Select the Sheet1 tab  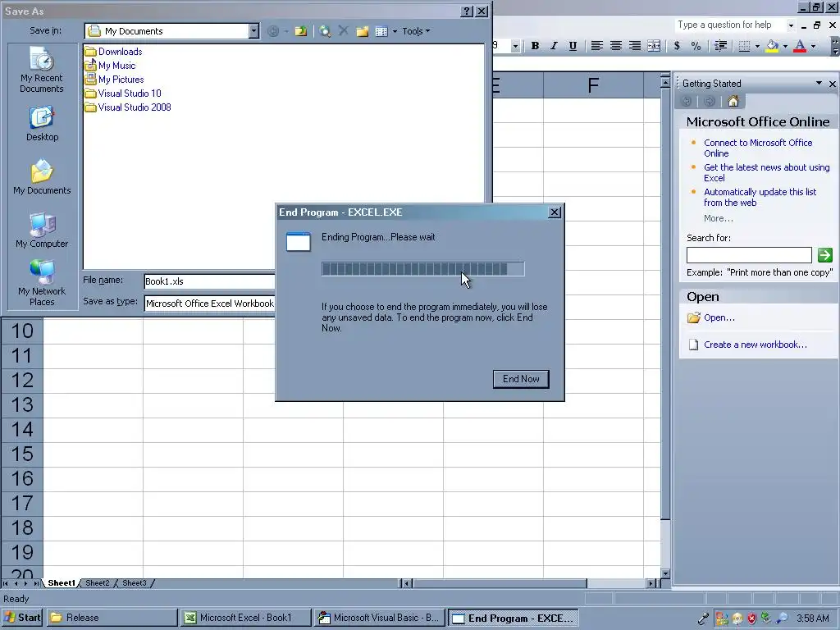click(62, 583)
